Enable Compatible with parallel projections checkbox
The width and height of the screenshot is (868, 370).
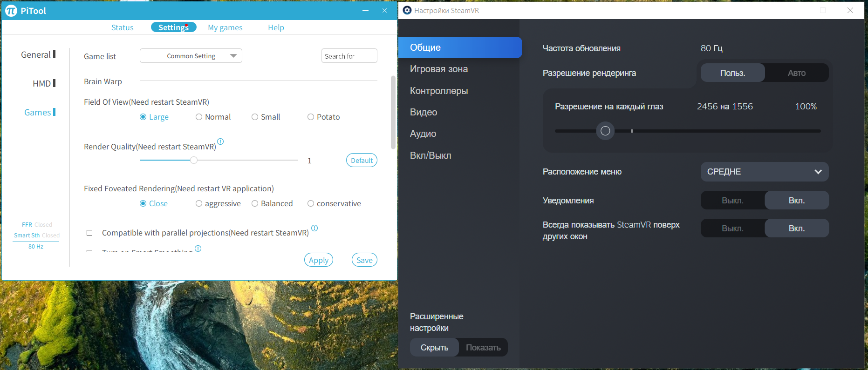pyautogui.click(x=89, y=233)
